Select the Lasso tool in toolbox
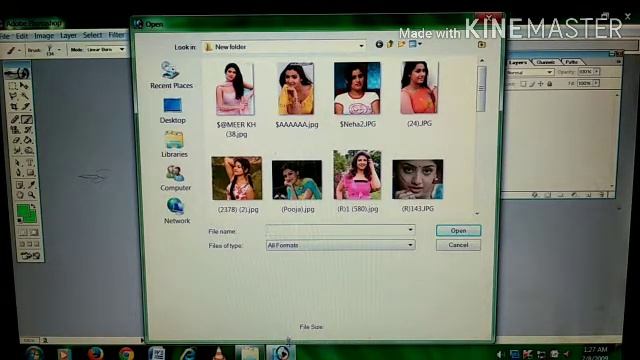 point(13,96)
